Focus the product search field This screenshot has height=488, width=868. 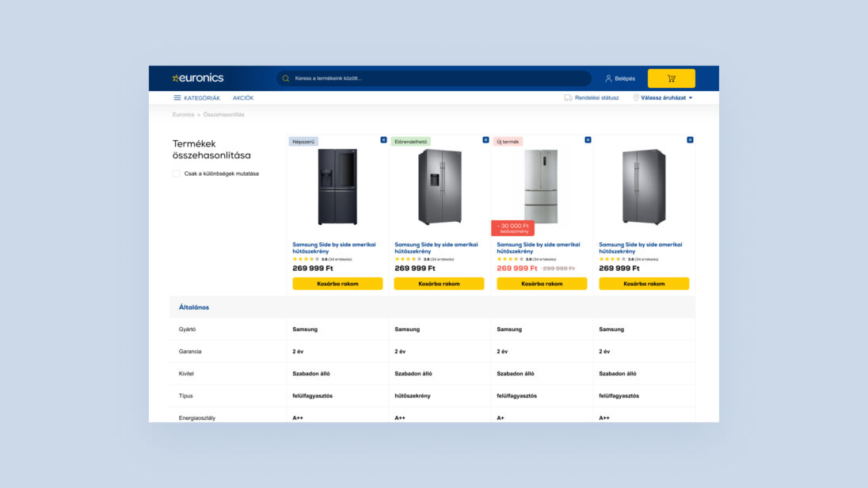point(433,78)
